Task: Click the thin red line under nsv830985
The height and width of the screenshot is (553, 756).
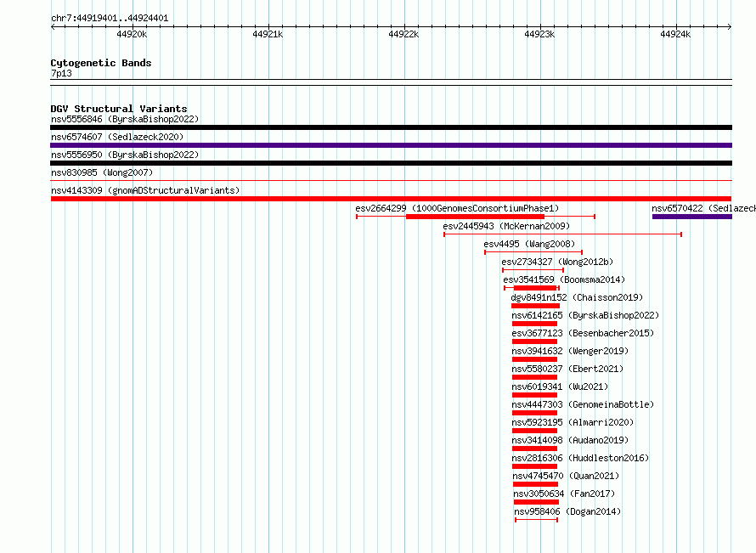Action: point(391,181)
